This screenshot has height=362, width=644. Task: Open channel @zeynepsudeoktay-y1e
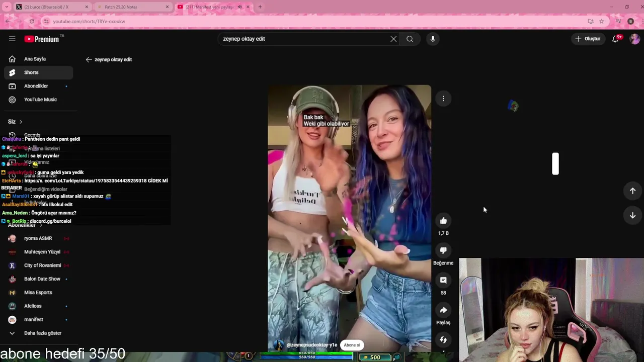pyautogui.click(x=311, y=345)
